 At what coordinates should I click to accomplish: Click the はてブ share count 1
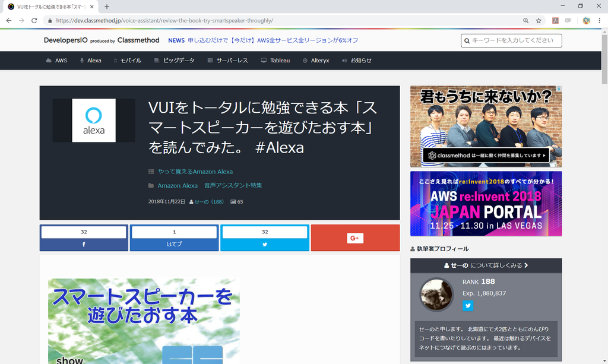(174, 232)
